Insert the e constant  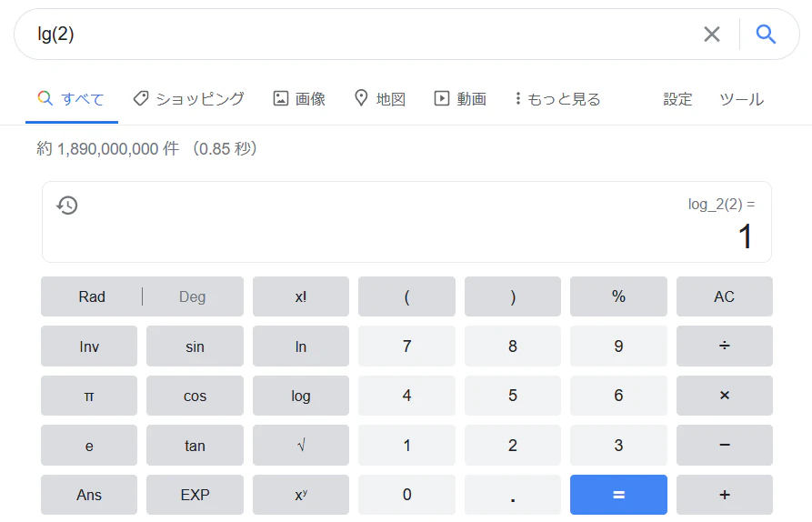tap(89, 446)
